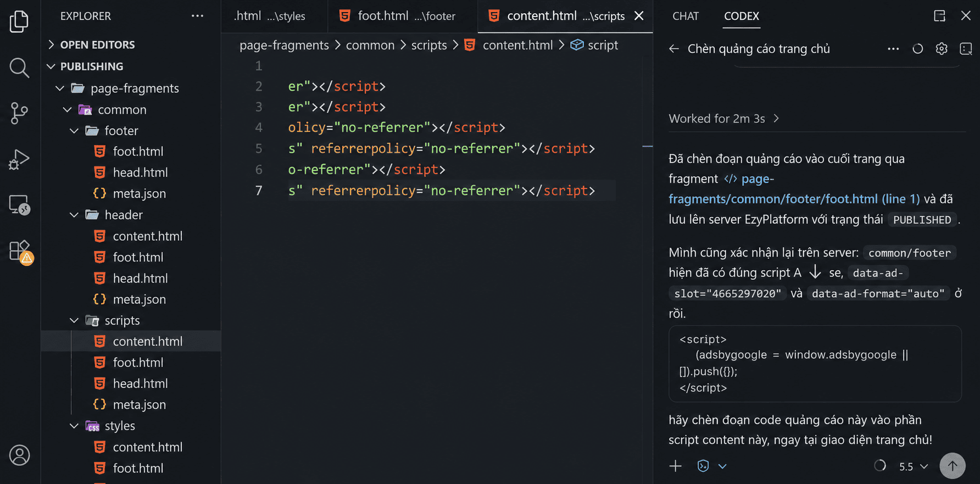
Task: Open the Accounts menu icon
Action: [x=19, y=455]
